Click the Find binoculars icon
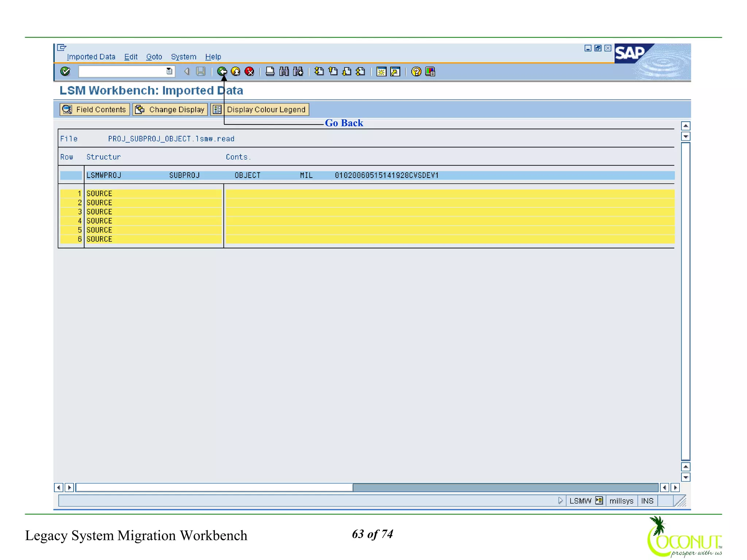This screenshot has height=560, width=747. 284,71
